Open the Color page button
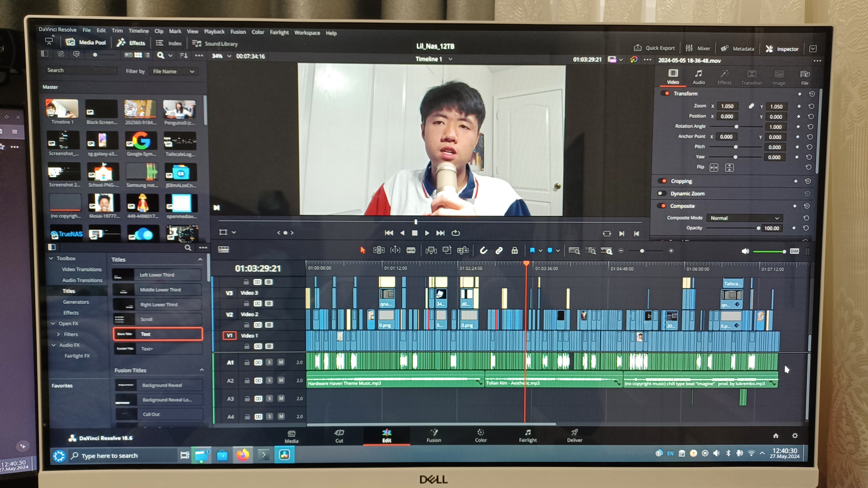 (480, 436)
